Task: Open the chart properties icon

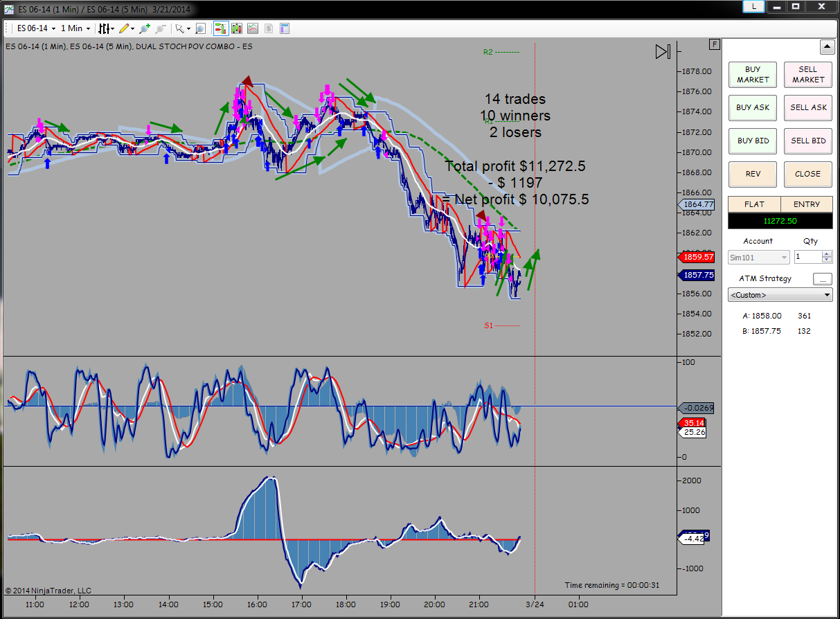Action: coord(285,28)
